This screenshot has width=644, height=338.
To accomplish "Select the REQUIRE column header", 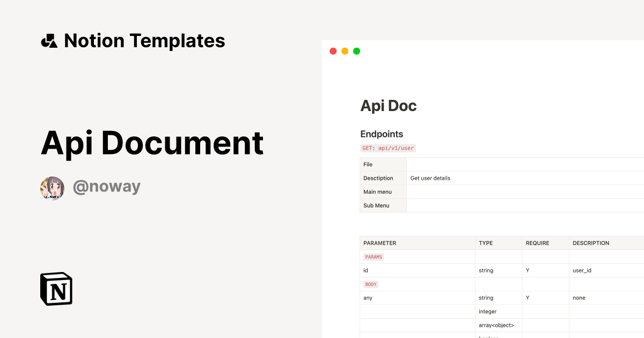I will (537, 243).
